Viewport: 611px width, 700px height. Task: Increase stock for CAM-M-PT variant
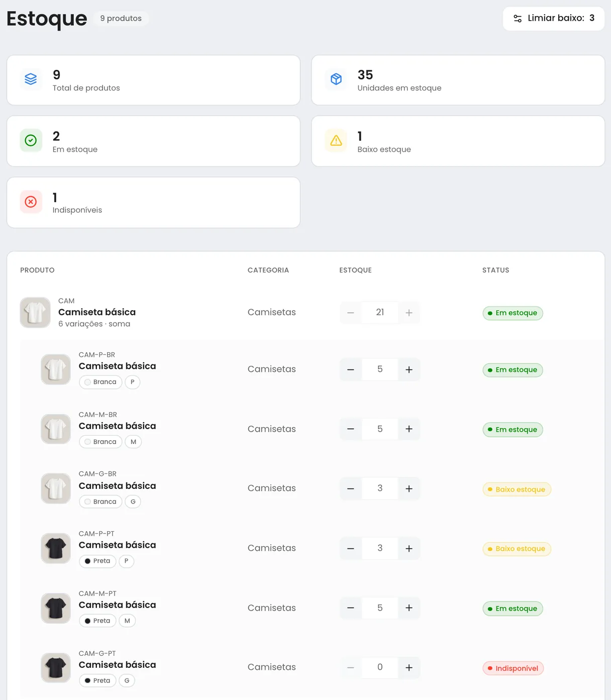409,608
